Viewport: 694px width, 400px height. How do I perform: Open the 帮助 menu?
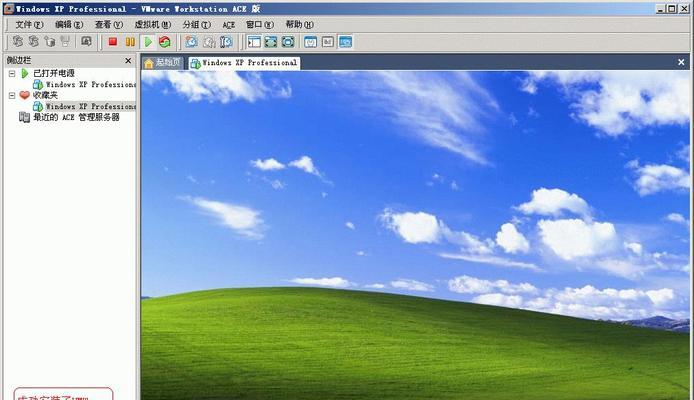pyautogui.click(x=299, y=25)
